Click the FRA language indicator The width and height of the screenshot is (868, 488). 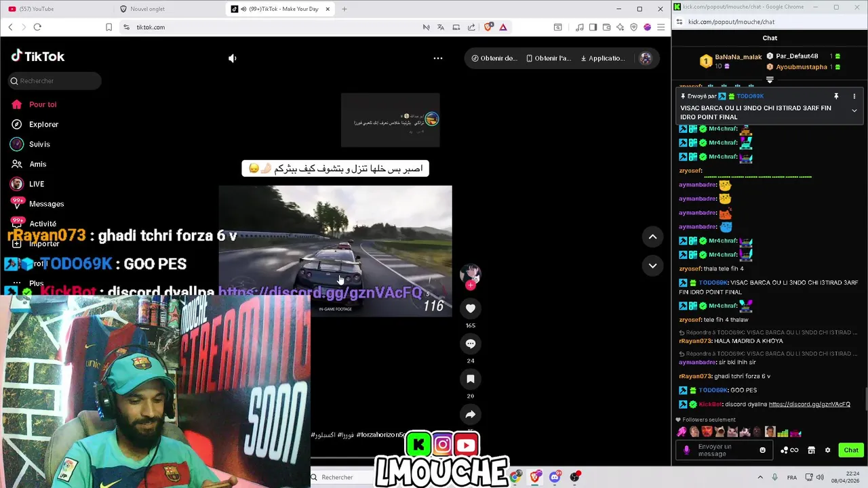pos(792,477)
